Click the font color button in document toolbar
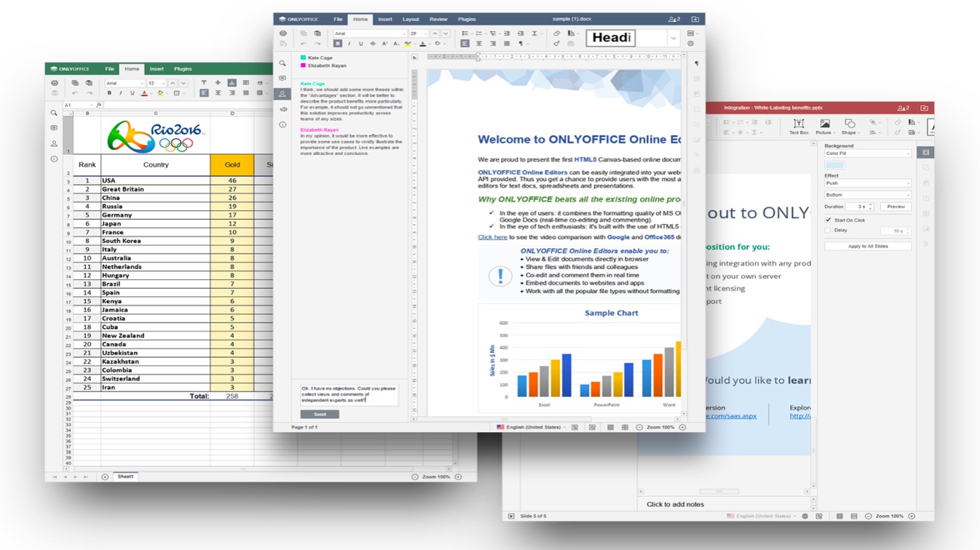The height and width of the screenshot is (550, 980). [x=423, y=44]
